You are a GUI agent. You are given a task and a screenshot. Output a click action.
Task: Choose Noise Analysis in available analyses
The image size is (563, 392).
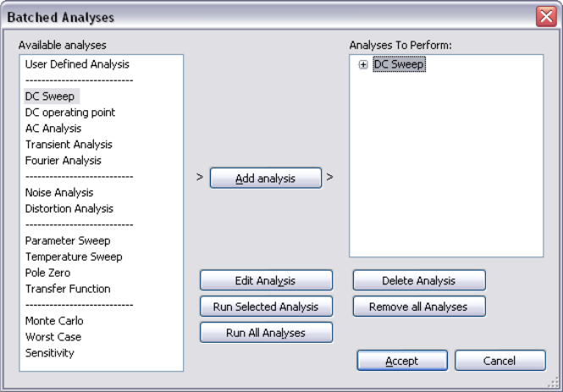tap(59, 193)
